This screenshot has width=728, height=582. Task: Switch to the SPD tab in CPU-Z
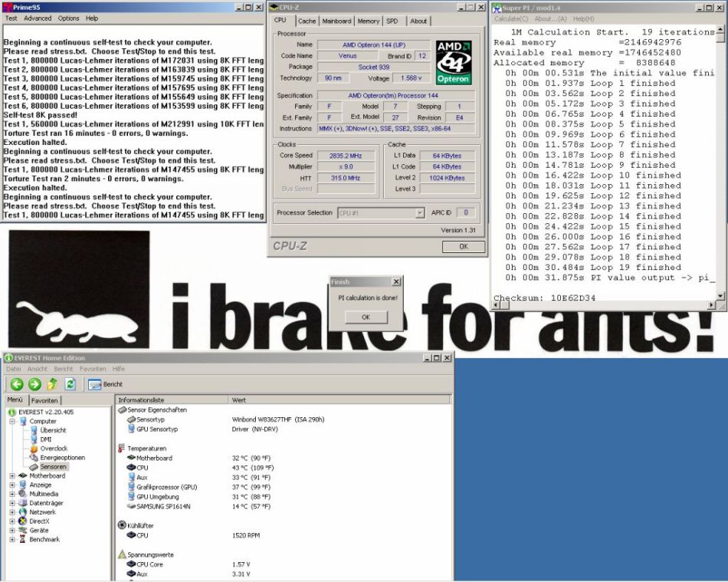[x=392, y=21]
